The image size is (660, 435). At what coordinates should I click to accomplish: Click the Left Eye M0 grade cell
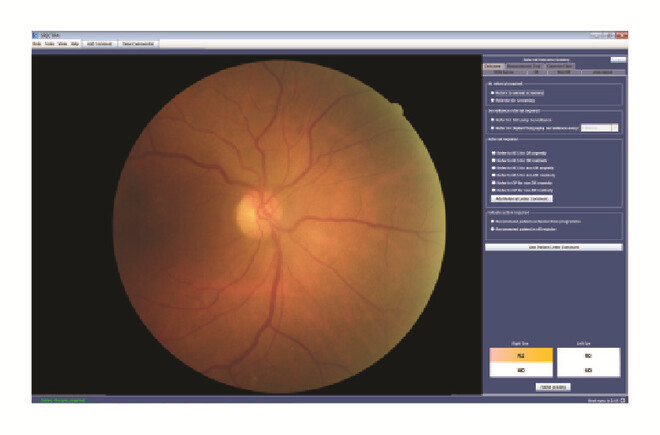588,370
